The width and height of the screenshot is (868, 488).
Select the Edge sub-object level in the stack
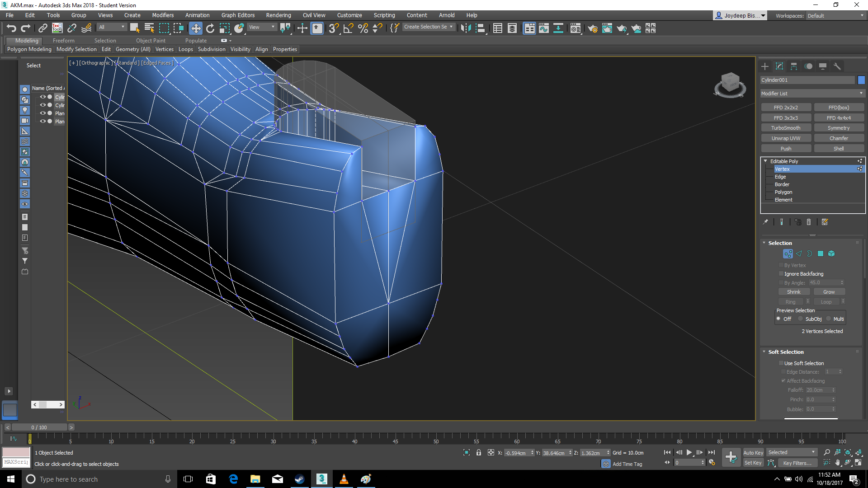tap(780, 176)
